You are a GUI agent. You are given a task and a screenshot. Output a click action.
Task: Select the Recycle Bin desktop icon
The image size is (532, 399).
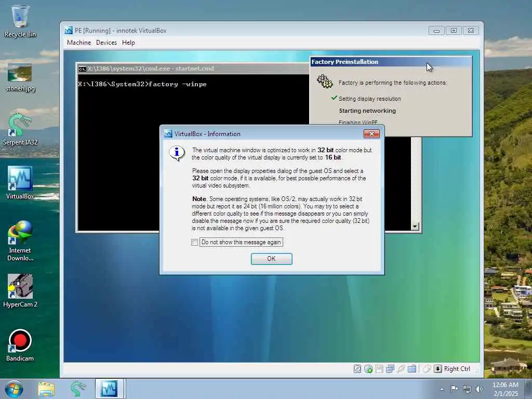[x=20, y=21]
